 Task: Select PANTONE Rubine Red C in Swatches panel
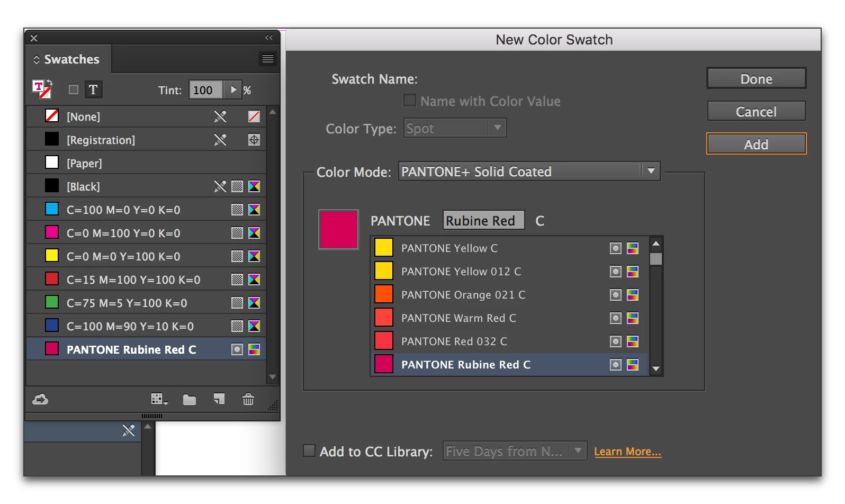pos(146,349)
